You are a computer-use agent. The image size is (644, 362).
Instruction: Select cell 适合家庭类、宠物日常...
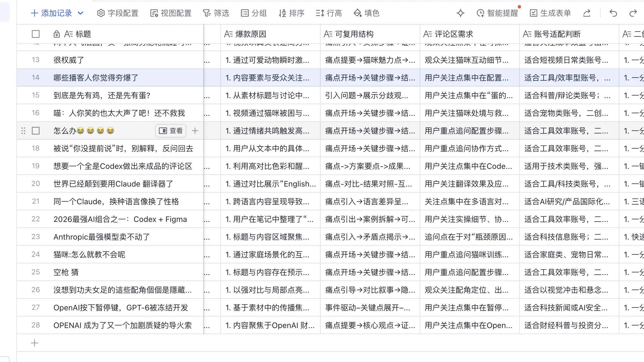point(569,255)
